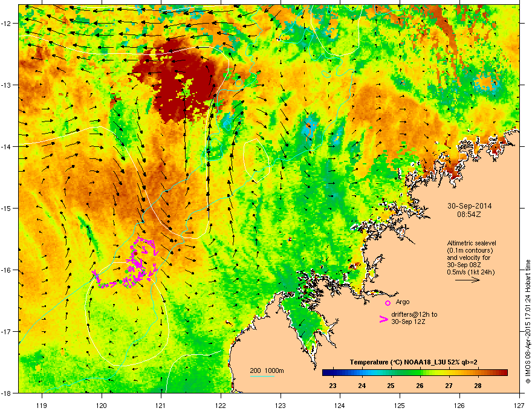Click the longitude axis label 119
Viewport: 532px width, 411px height.
[x=42, y=405]
